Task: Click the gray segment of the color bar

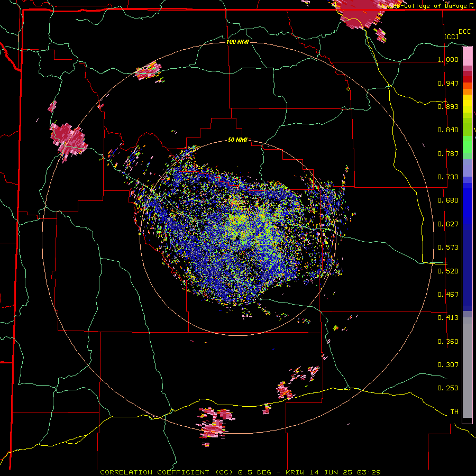Action: 467,368
